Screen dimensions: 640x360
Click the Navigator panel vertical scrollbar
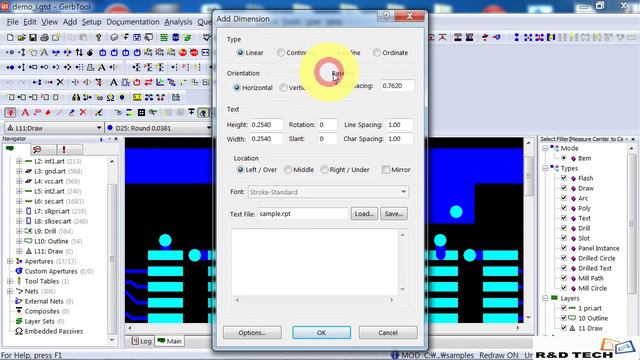[x=112, y=251]
